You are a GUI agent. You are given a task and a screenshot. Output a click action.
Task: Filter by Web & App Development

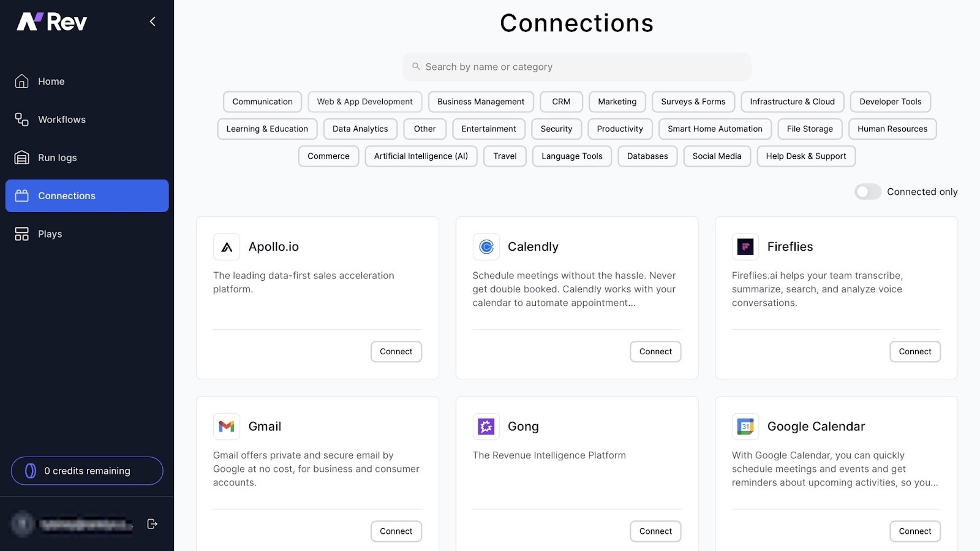(x=365, y=102)
